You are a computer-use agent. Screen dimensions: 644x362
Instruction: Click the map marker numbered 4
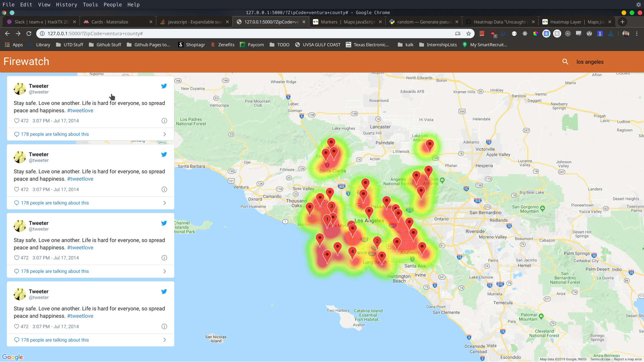[x=352, y=252]
